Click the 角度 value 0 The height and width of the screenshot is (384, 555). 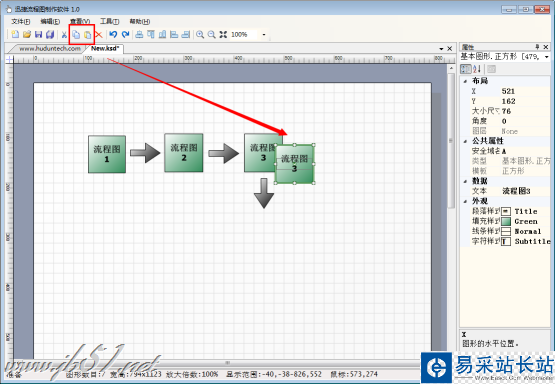point(525,121)
